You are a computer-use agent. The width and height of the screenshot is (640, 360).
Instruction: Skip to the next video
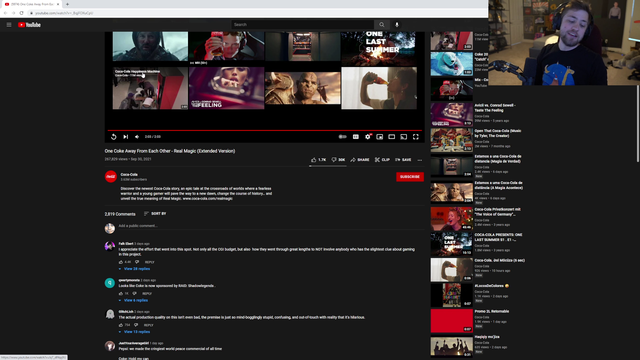coord(126,137)
